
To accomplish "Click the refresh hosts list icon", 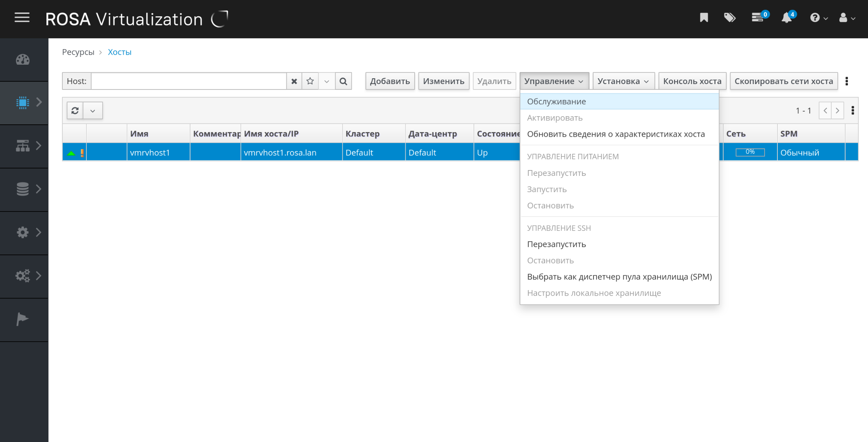I will tap(75, 111).
